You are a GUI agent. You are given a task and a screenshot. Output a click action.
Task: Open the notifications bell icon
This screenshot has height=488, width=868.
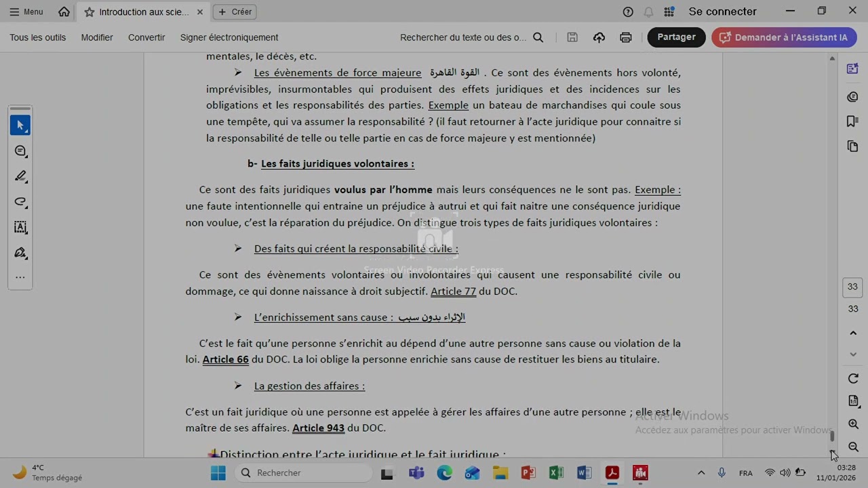648,12
